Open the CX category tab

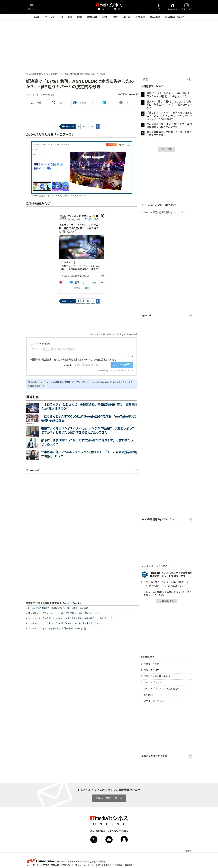(61, 17)
